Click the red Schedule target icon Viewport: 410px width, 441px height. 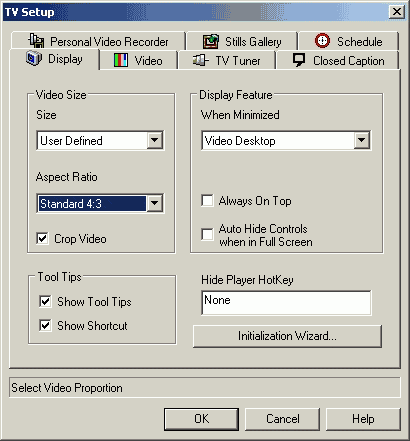coord(322,41)
